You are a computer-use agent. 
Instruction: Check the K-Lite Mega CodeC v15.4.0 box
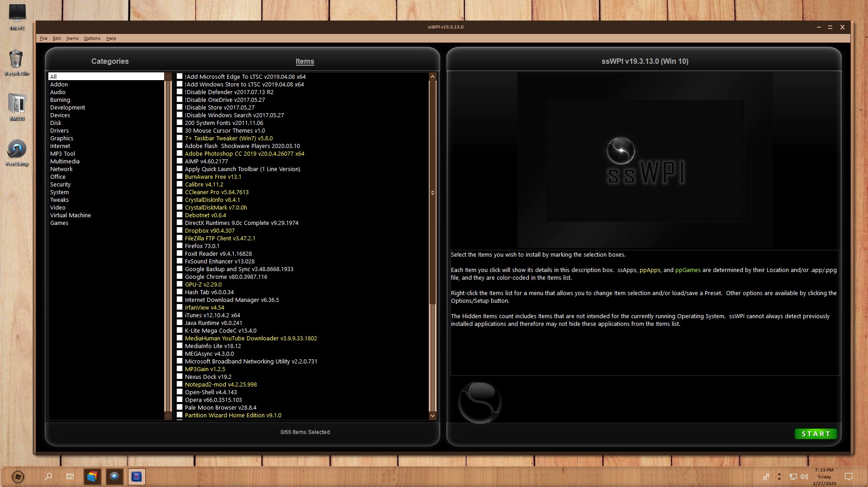point(180,330)
